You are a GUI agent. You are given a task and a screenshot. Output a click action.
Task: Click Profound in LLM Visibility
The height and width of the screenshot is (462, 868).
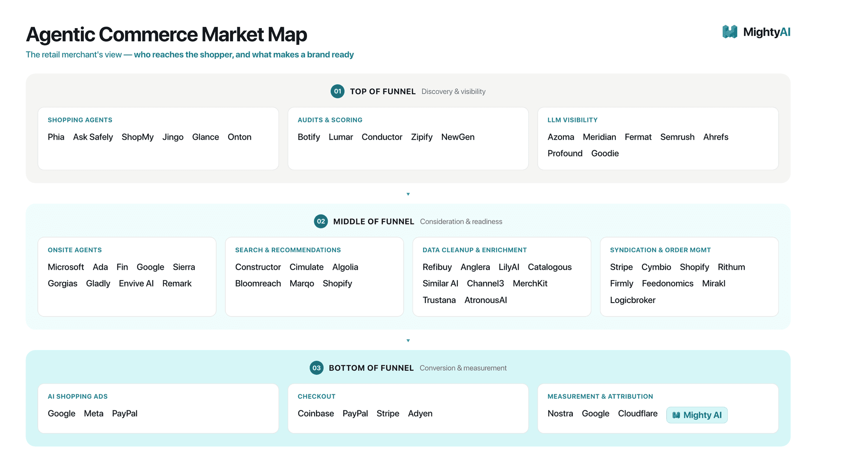click(x=565, y=153)
